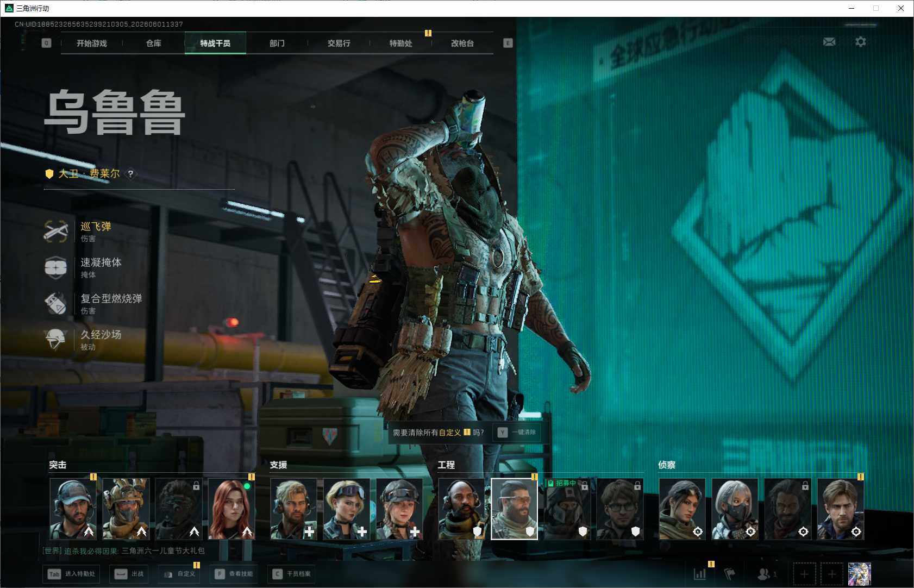
Task: Select the 久经沙场 passive skill icon
Action: click(x=55, y=340)
